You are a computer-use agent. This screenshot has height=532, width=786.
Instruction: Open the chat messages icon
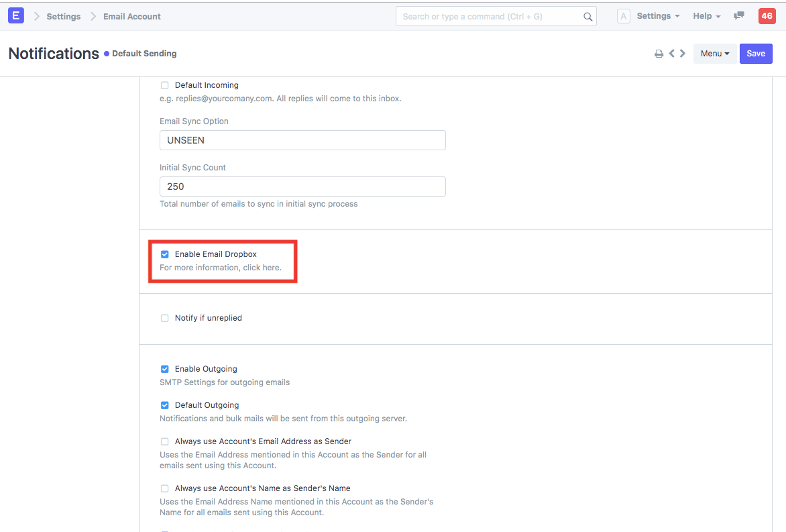tap(738, 15)
